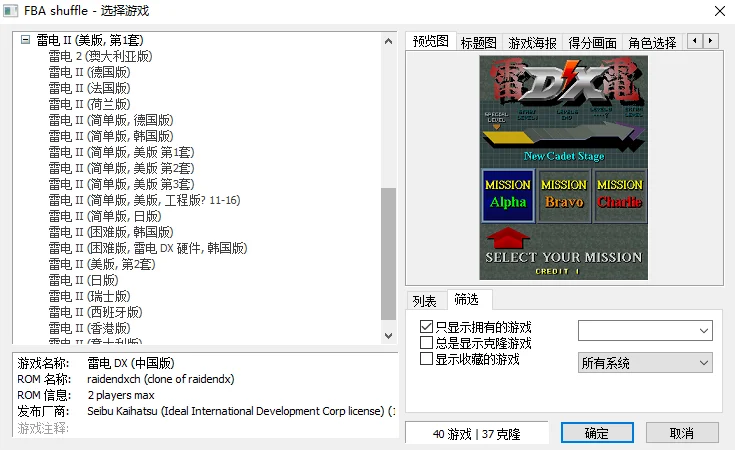Image resolution: width=735 pixels, height=450 pixels.
Task: Click the Seibu Kaihatsu publisher text
Action: pyautogui.click(x=241, y=411)
